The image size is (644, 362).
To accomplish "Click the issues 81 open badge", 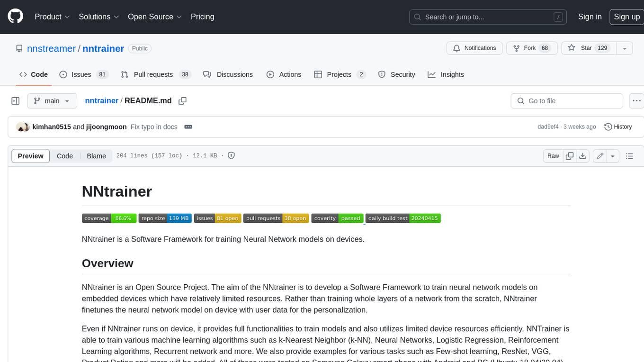I will click(218, 218).
